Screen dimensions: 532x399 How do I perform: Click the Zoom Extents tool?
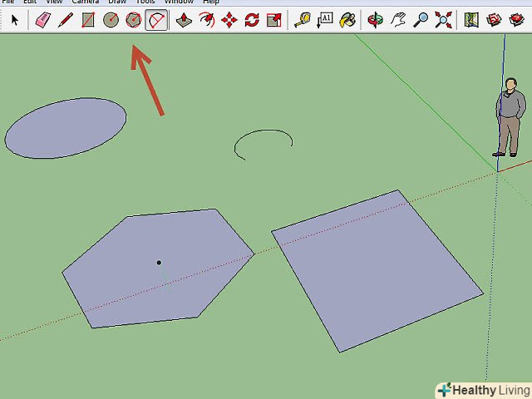(443, 20)
